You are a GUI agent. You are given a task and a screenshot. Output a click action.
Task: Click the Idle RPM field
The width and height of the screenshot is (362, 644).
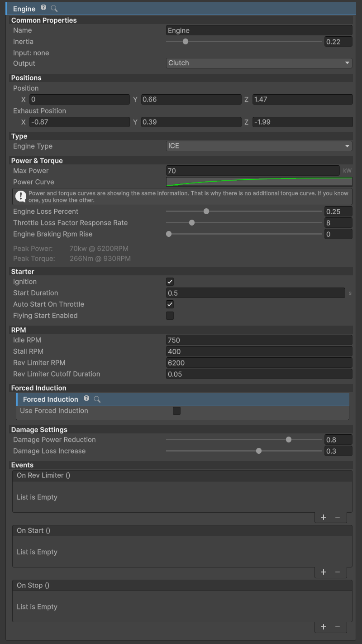(x=259, y=340)
